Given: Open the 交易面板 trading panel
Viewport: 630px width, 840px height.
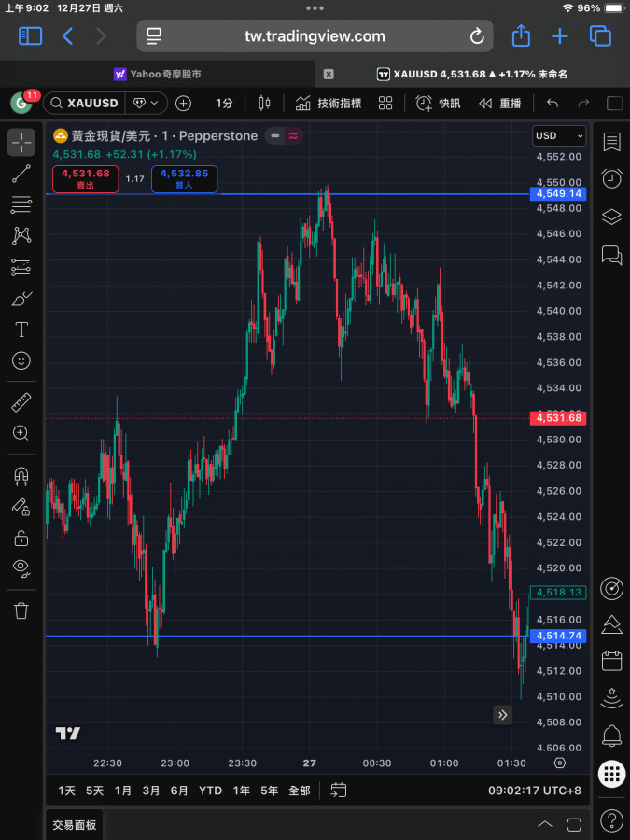Looking at the screenshot, I should 74,825.
